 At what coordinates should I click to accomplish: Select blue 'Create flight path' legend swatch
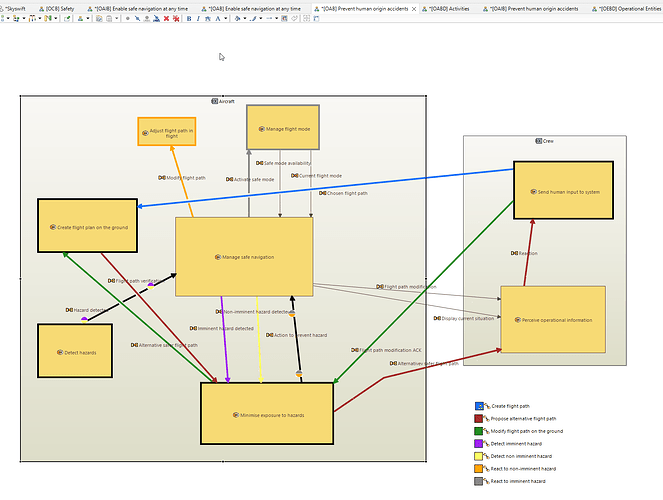480,406
